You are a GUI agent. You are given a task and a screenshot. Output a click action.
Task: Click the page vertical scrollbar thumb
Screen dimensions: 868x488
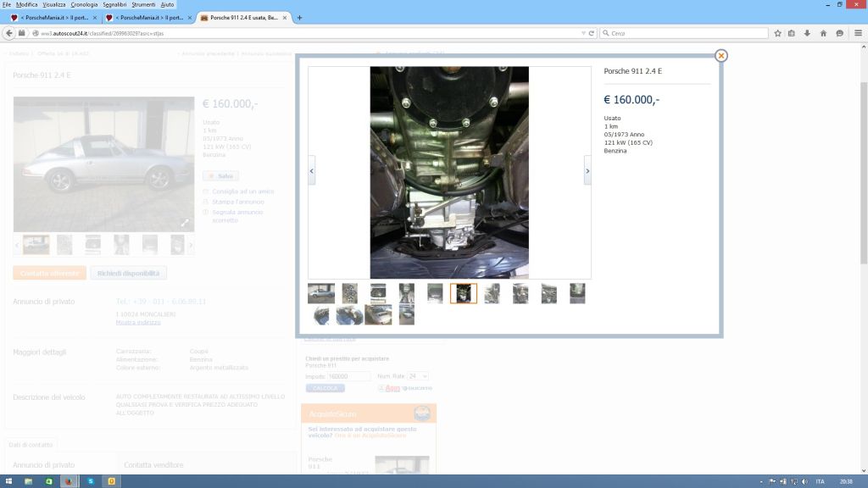tap(864, 173)
